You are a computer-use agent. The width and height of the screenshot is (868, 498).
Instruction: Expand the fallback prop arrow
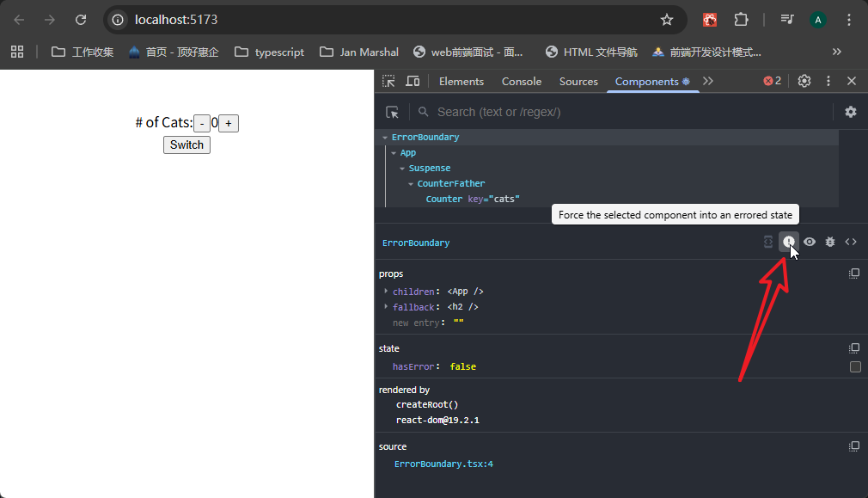[x=386, y=307]
